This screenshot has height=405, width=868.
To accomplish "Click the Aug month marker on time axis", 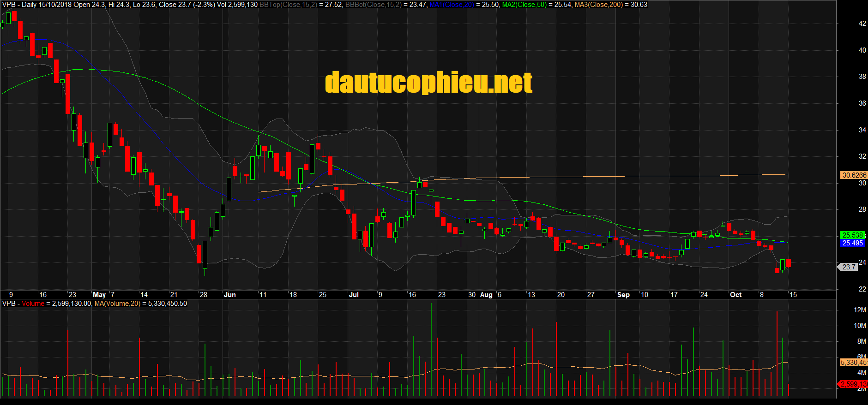I will pos(486,295).
